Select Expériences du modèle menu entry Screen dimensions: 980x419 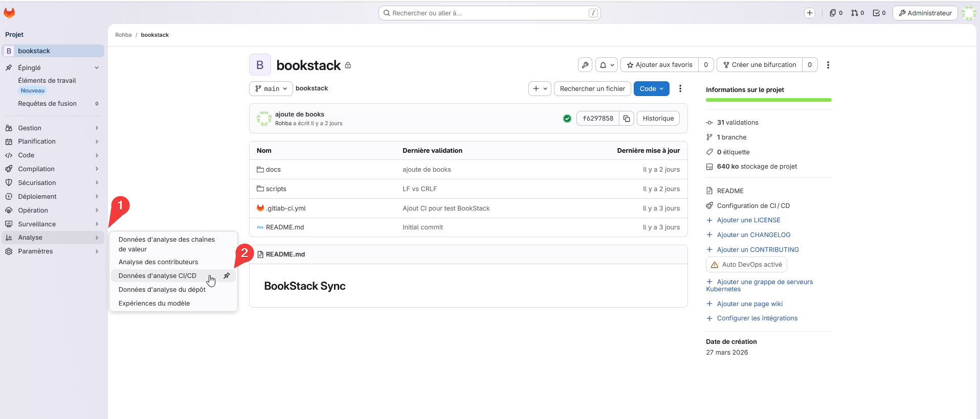click(x=173, y=304)
